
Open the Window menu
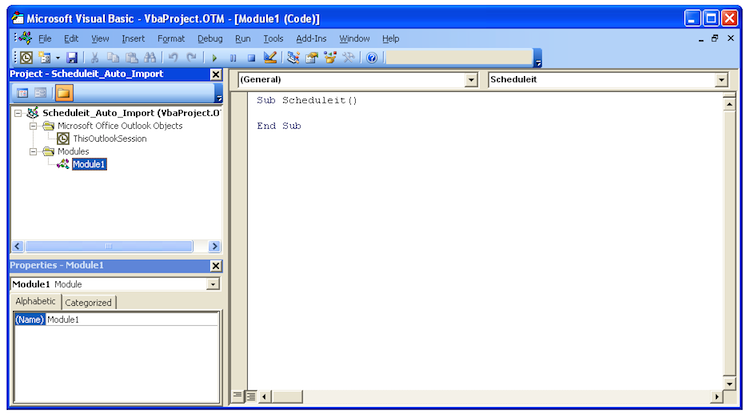pos(354,39)
